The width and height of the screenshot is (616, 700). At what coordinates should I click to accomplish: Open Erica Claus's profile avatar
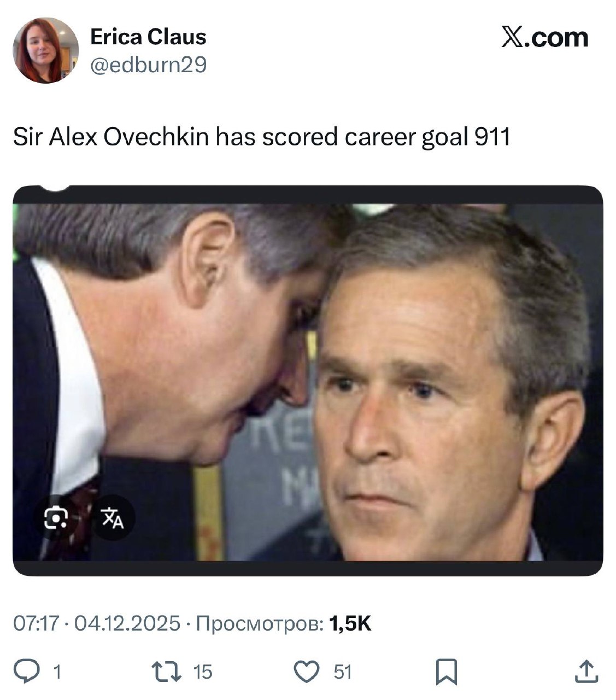coord(45,50)
